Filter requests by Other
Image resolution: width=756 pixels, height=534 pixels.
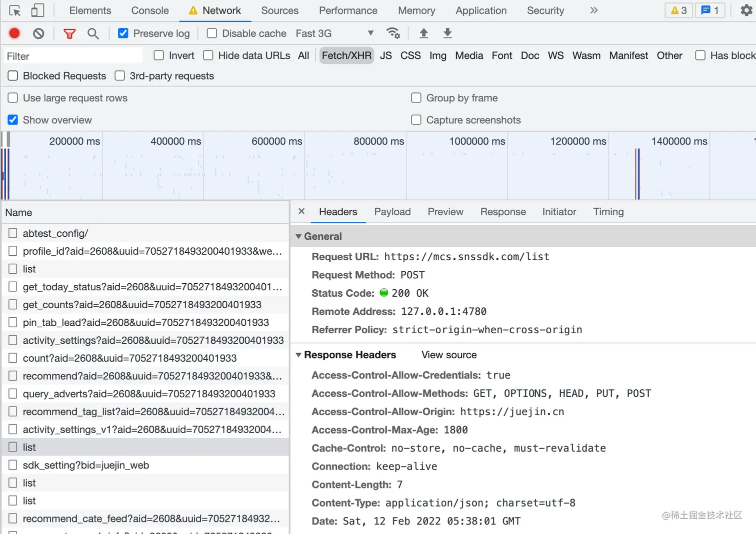(669, 55)
